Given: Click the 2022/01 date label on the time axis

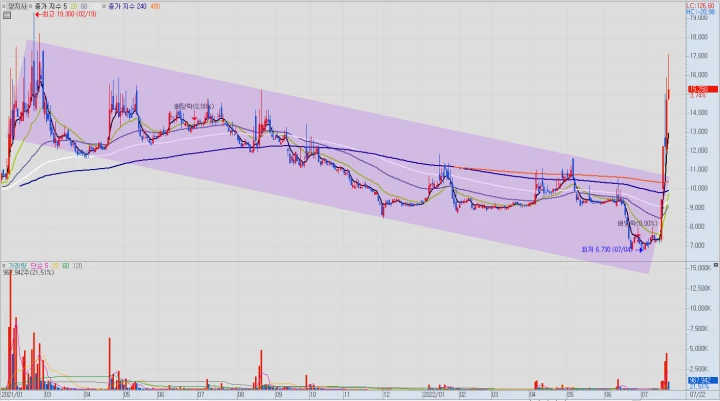Looking at the screenshot, I should [x=434, y=395].
